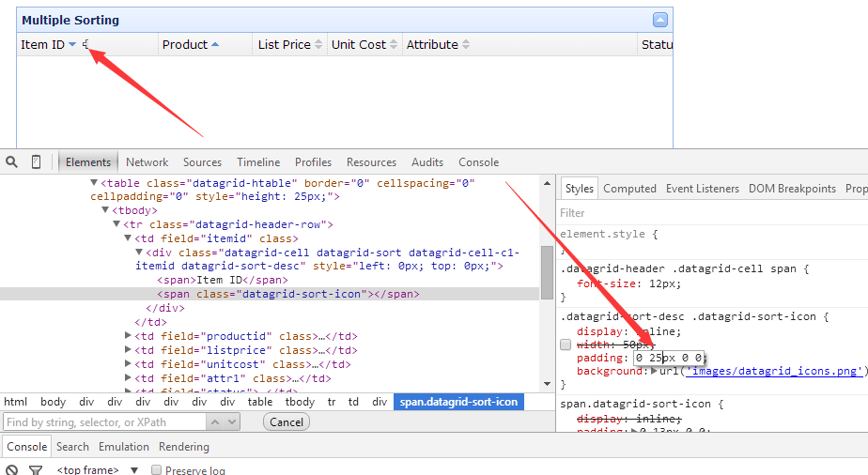Image resolution: width=868 pixels, height=475 pixels.
Task: Switch to the Elements tab
Action: (x=88, y=162)
